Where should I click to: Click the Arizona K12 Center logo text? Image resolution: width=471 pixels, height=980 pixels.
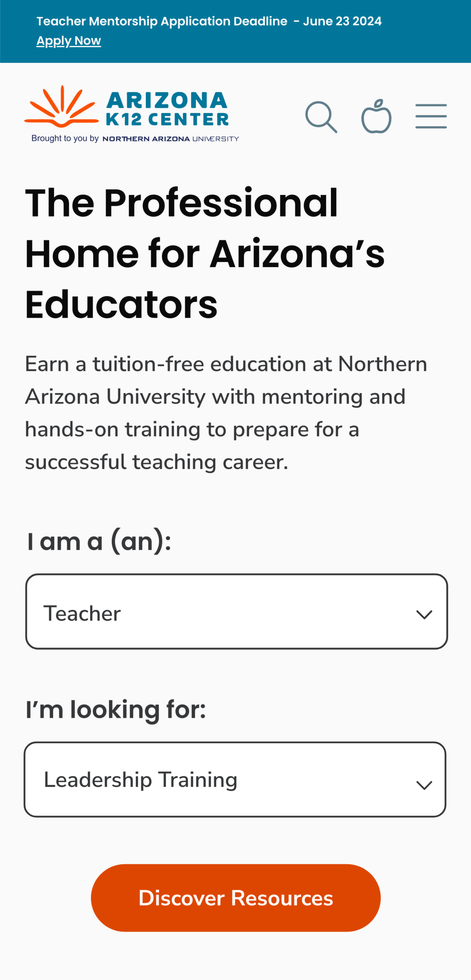[x=167, y=109]
